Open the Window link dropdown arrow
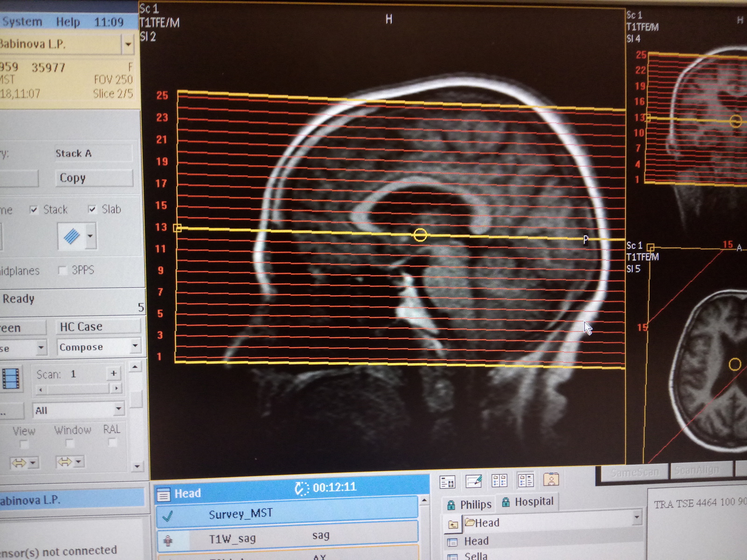Viewport: 747px width, 560px height. click(x=78, y=462)
